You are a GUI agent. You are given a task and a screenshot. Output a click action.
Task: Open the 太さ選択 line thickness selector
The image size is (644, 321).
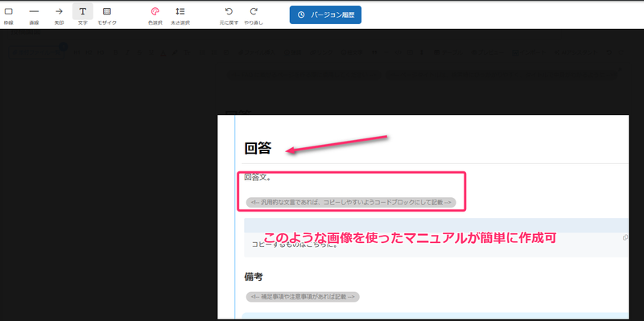[x=180, y=14]
